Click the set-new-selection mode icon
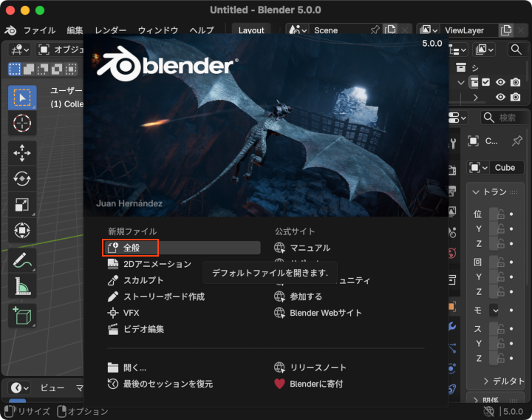532x420 pixels. coord(15,69)
